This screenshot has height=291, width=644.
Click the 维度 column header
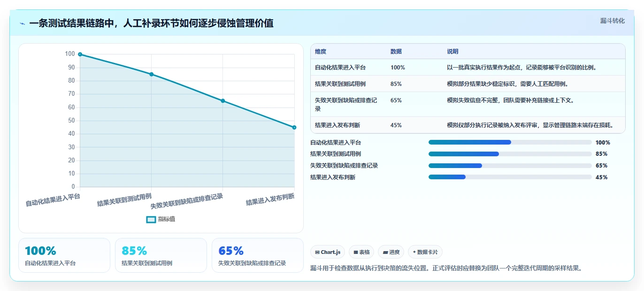(x=321, y=52)
